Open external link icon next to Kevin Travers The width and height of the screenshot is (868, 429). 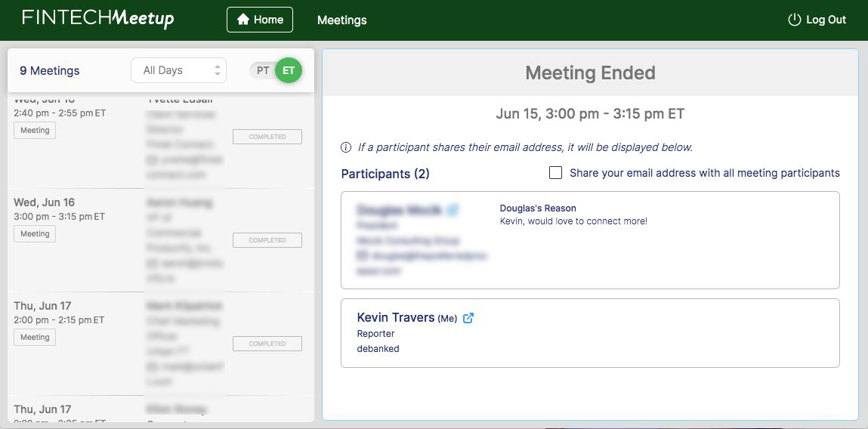[468, 318]
